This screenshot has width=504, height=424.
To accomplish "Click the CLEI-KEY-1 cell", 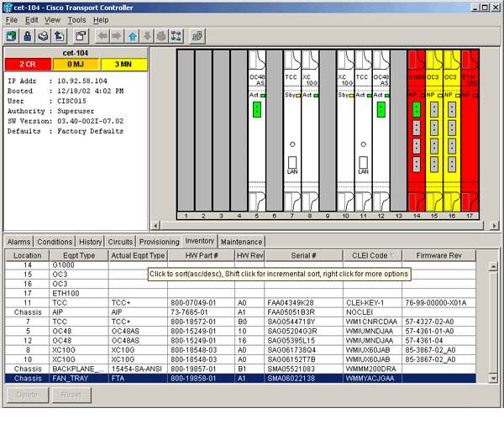I will click(x=372, y=302).
